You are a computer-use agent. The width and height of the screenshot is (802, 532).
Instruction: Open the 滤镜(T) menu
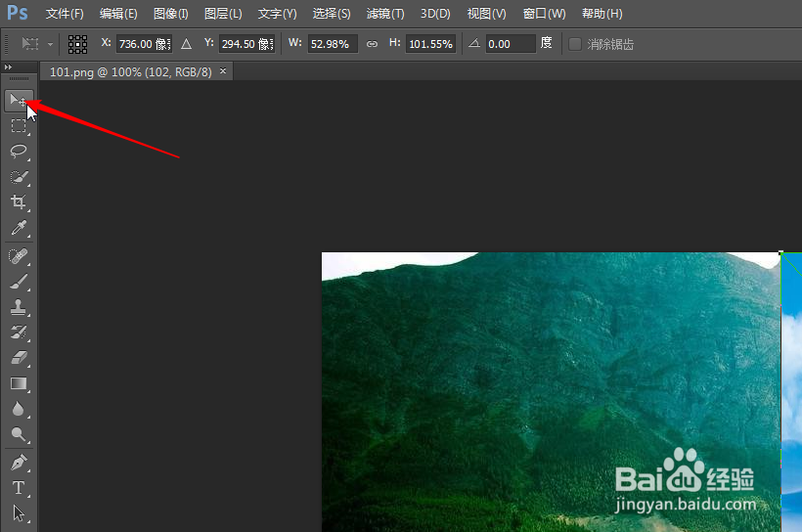point(385,14)
